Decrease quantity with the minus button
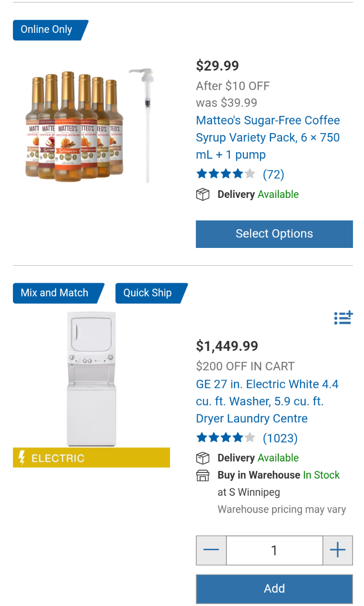The width and height of the screenshot is (364, 606). [x=211, y=550]
